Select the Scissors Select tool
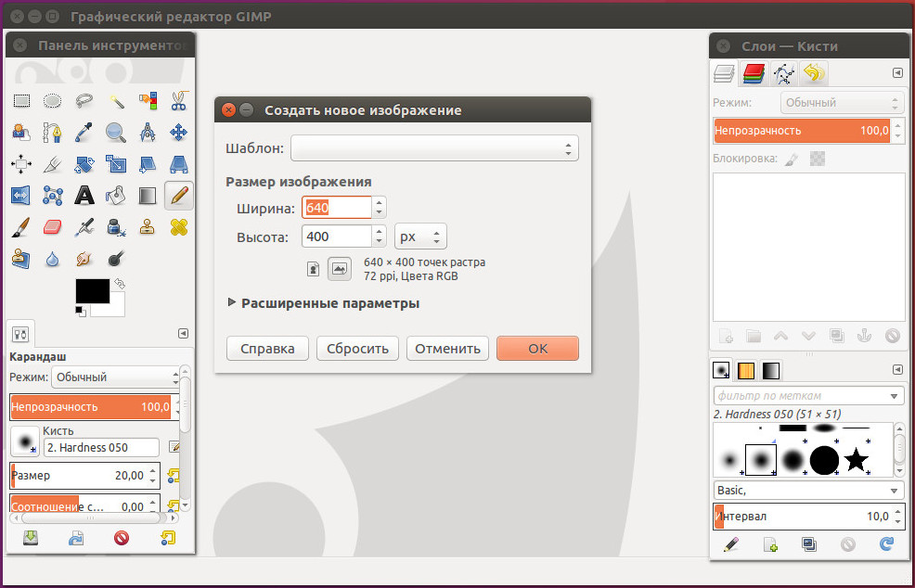 [178, 101]
